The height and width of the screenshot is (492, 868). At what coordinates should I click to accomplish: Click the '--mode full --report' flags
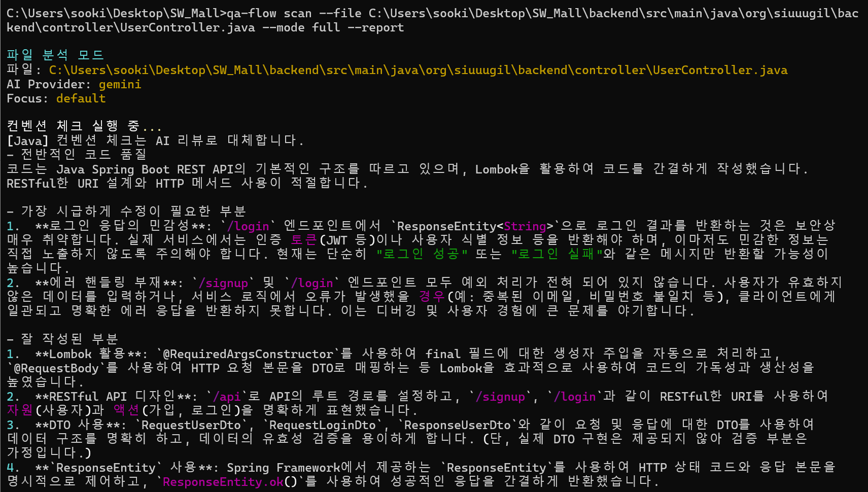(333, 27)
